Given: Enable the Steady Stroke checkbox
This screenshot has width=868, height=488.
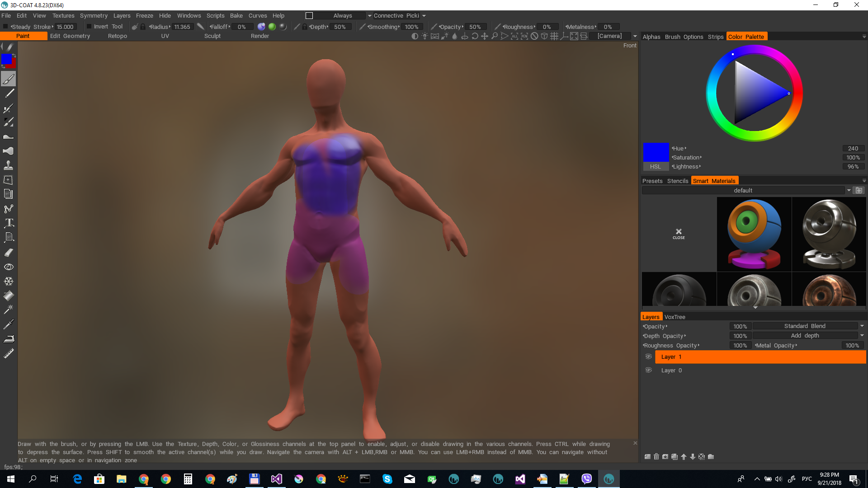Looking at the screenshot, I should tap(5, 27).
